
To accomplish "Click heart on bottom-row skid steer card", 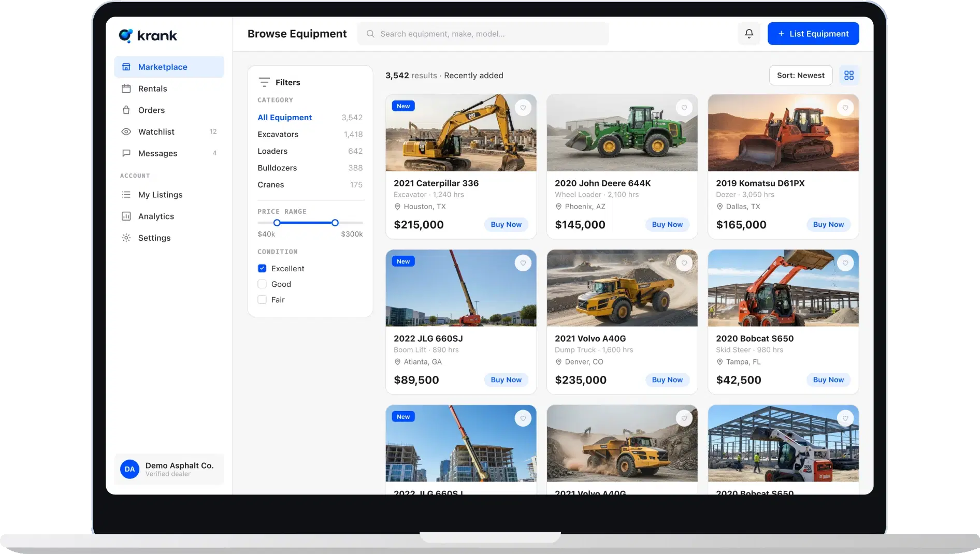I will 845,418.
